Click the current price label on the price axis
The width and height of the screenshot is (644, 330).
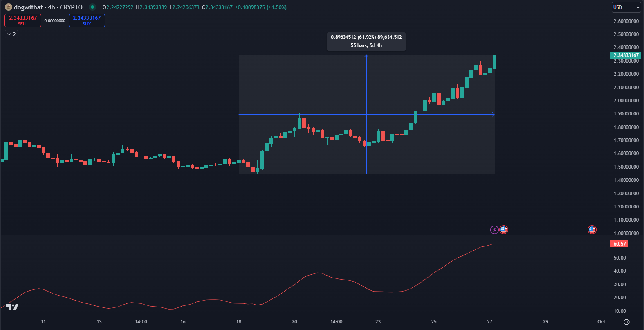click(626, 55)
